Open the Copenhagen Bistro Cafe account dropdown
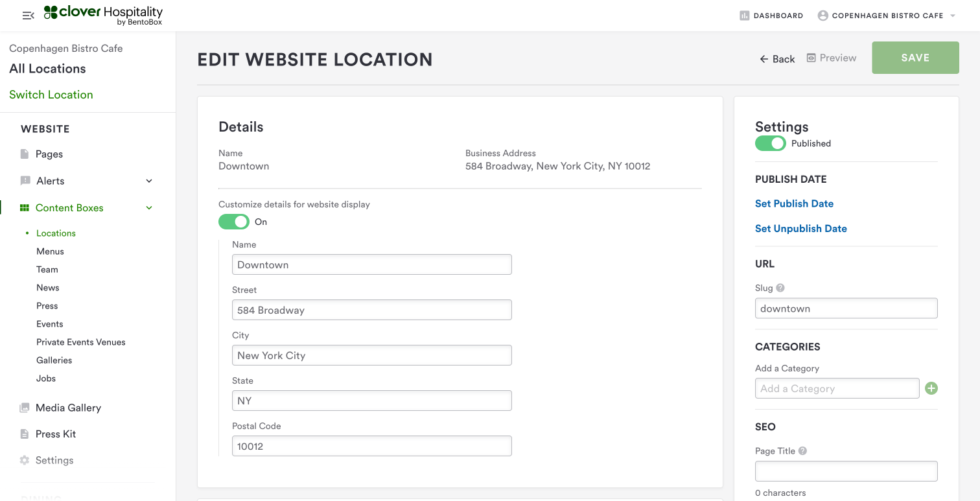The width and height of the screenshot is (980, 501). tap(887, 16)
